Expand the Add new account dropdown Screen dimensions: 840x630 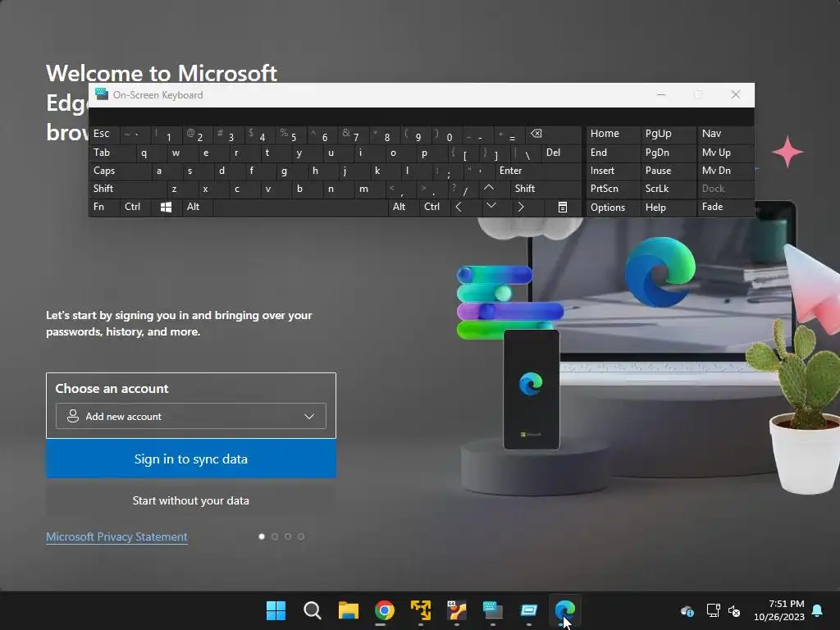coord(190,416)
